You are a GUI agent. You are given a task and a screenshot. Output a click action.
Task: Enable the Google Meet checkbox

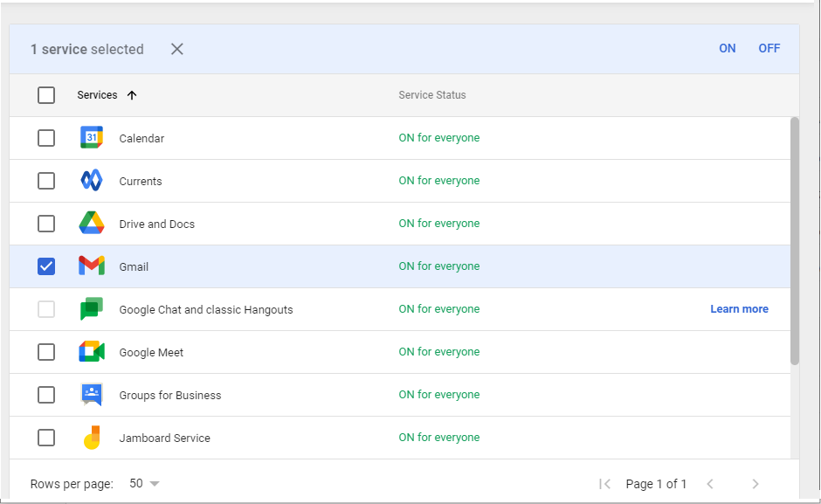point(46,352)
